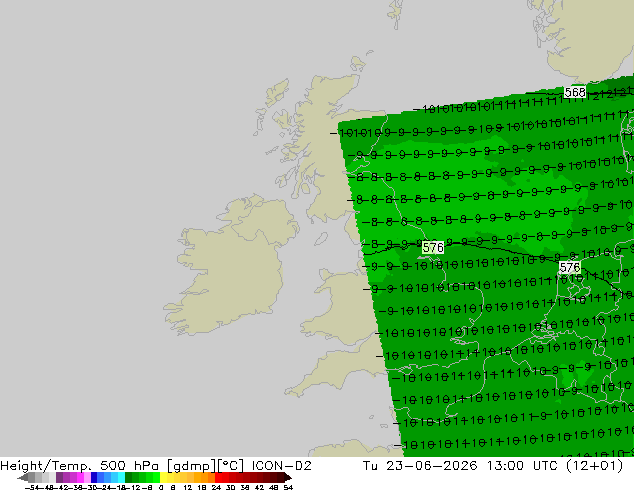Screen dimensions: 634x490
Task: Click the bright red legend swatch at 24
Action: [x=218, y=477]
